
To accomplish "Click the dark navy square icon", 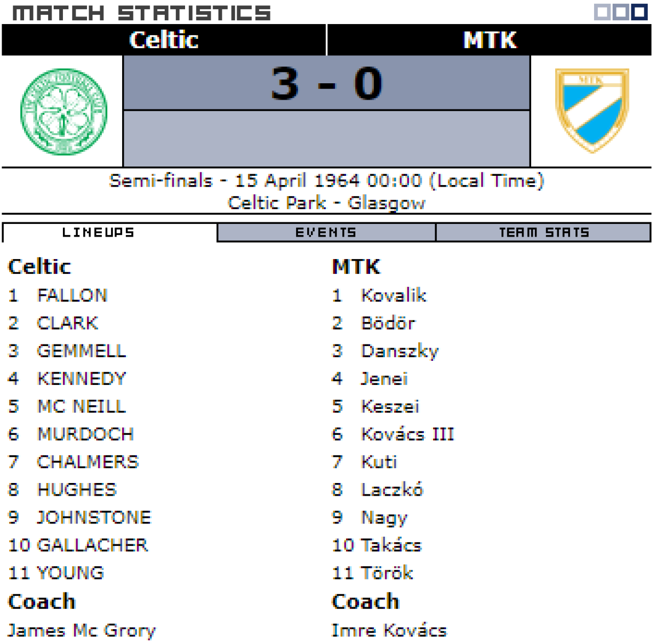I will click(639, 12).
